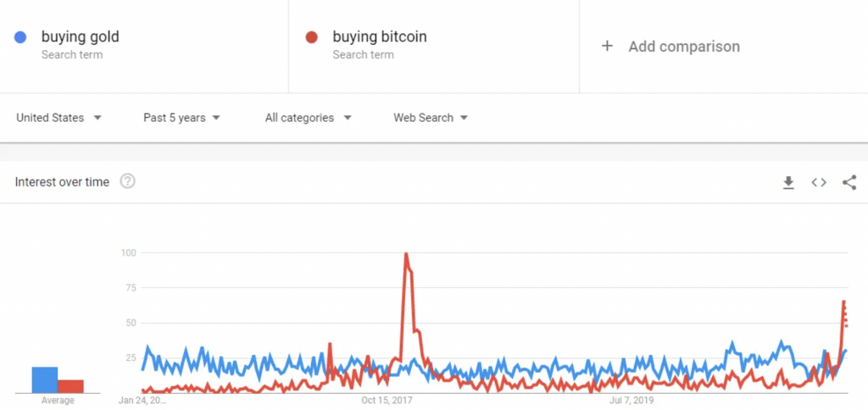This screenshot has width=868, height=410.
Task: Click the plus icon to add comparison
Action: point(607,47)
